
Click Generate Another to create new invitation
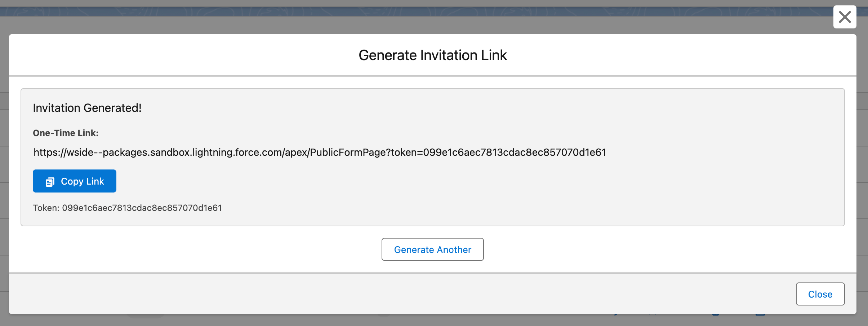[432, 249]
